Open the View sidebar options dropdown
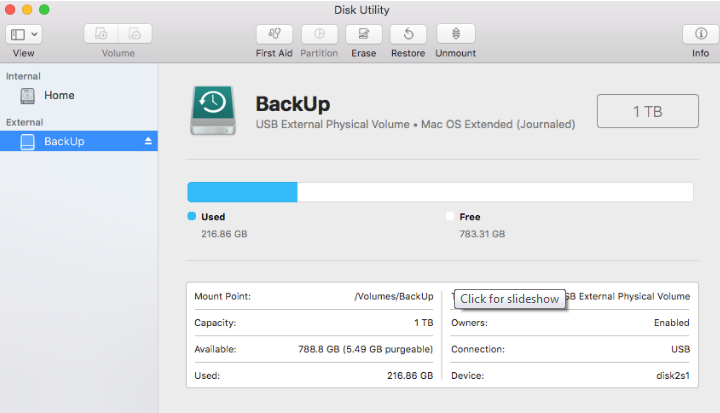This screenshot has width=720, height=413. 24,34
